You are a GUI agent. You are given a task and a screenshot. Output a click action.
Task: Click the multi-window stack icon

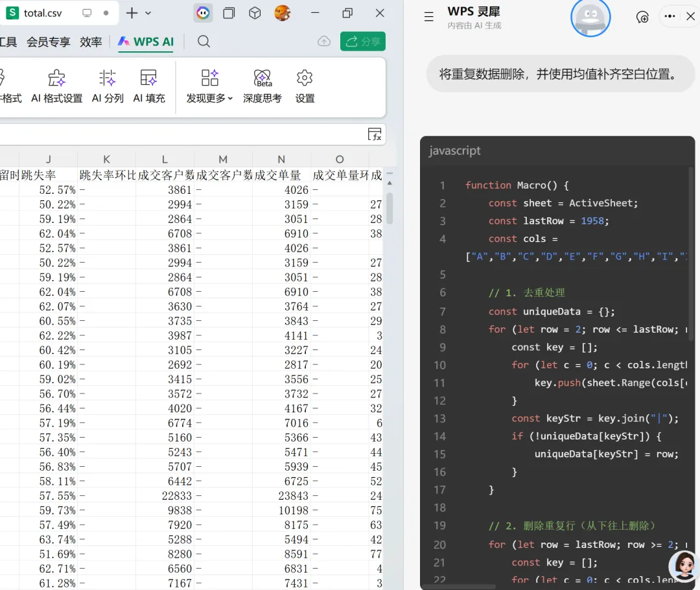coord(229,13)
